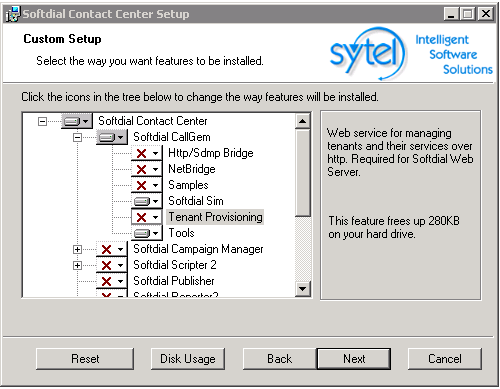The height and width of the screenshot is (389, 500).
Task: Proceed with the Next button
Action: [354, 359]
